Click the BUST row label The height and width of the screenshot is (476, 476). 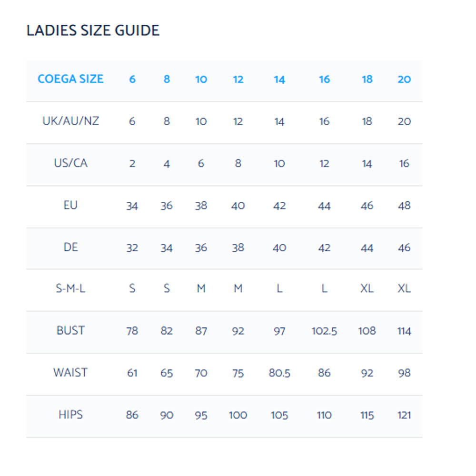point(70,330)
